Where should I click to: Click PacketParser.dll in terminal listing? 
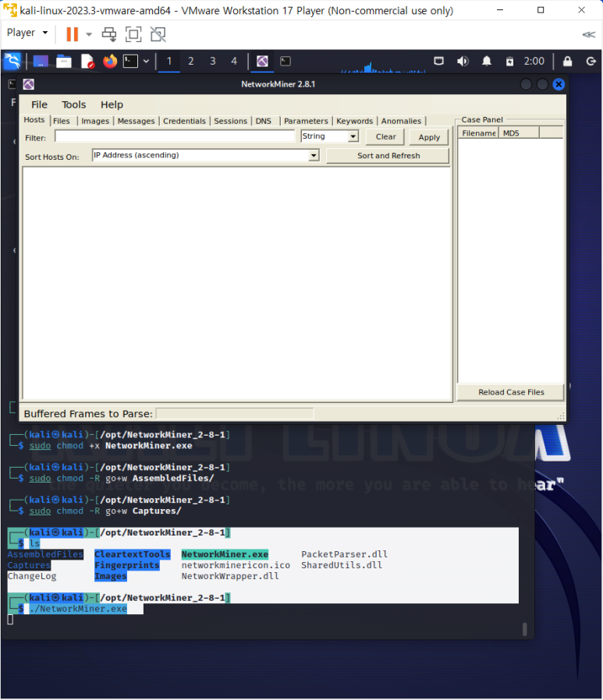(344, 554)
